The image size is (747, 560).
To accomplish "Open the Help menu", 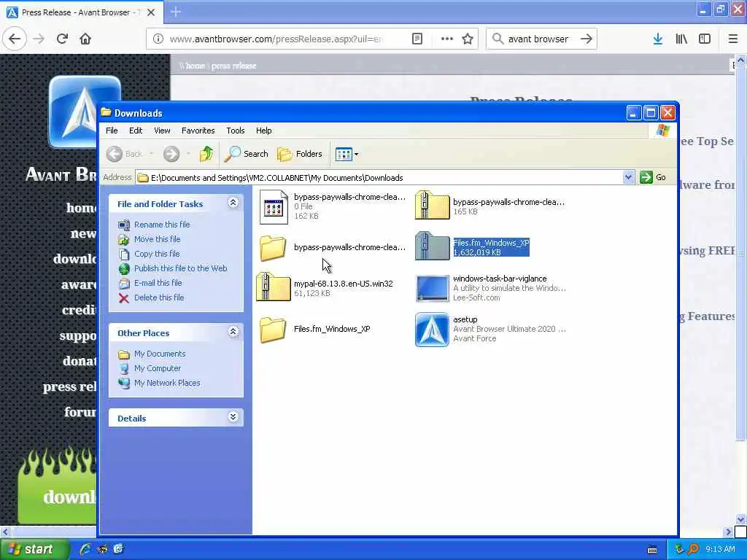I will [263, 131].
